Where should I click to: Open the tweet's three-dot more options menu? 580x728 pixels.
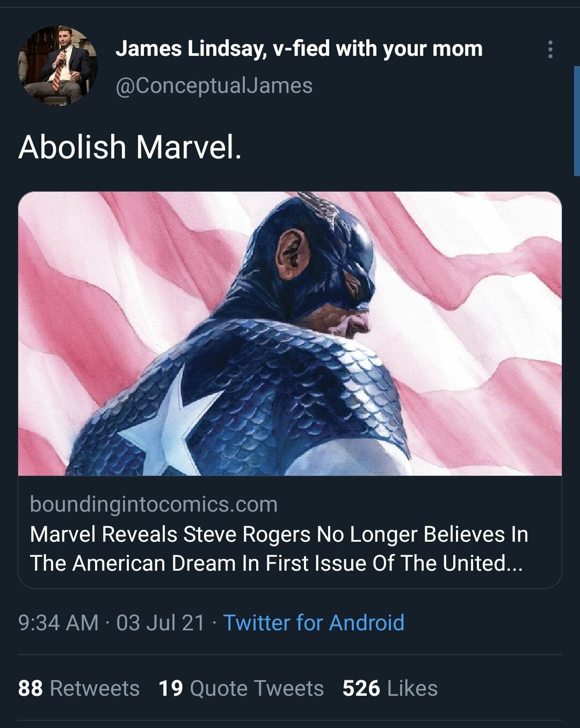(x=550, y=49)
